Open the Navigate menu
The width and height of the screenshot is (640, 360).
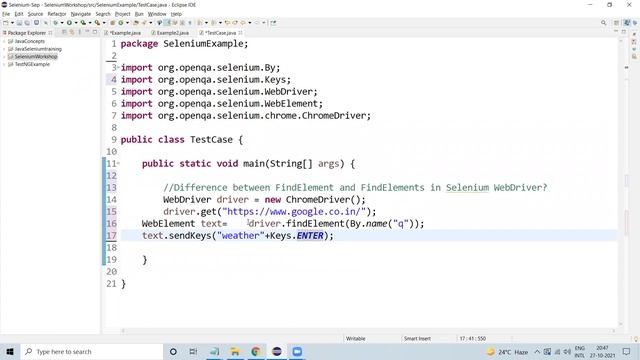tap(81, 14)
